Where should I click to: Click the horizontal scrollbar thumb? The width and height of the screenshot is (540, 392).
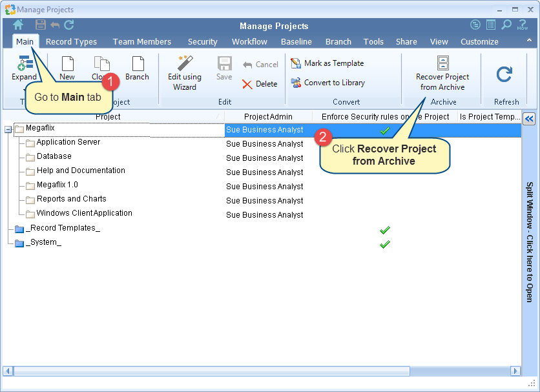[211, 371]
